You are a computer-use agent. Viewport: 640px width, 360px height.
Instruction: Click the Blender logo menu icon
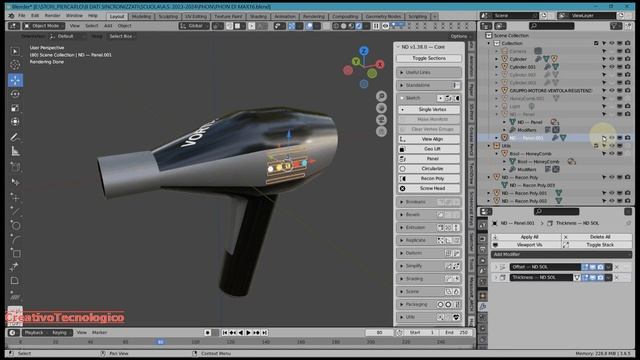tap(11, 16)
